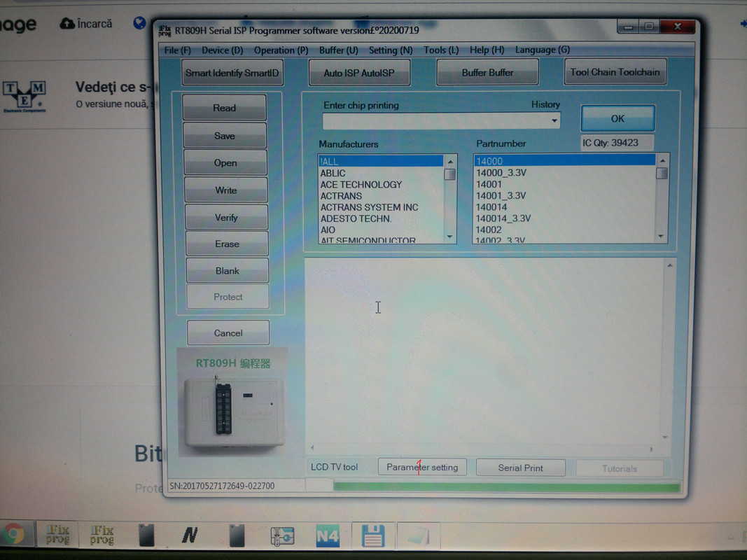Screen dimensions: 747x560
Task: Open the Setting (N) menu
Action: (390, 50)
